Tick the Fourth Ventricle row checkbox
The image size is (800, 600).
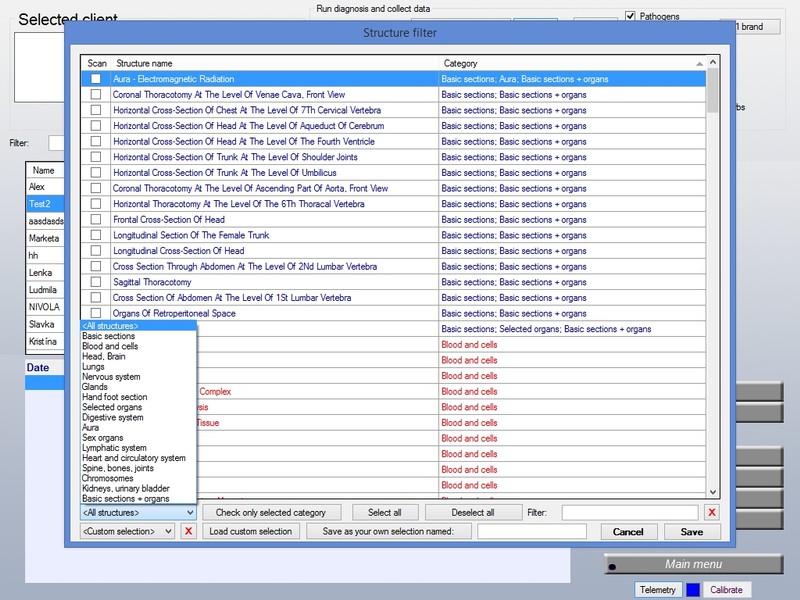(95, 141)
